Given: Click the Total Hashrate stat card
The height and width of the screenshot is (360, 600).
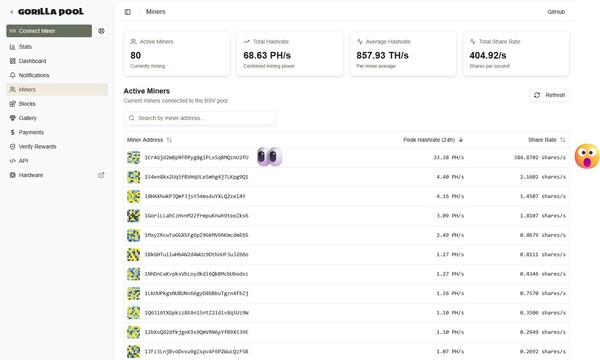Looking at the screenshot, I should coord(290,54).
